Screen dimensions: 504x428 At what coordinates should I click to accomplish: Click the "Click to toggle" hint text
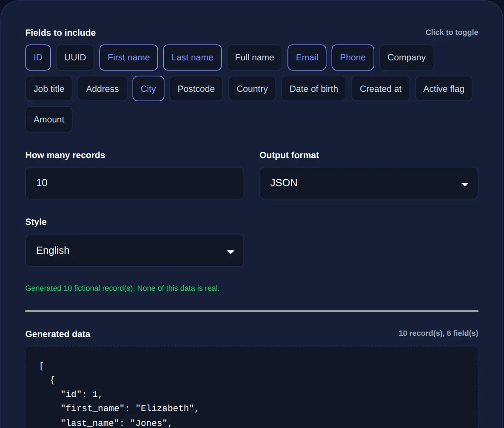pos(452,32)
